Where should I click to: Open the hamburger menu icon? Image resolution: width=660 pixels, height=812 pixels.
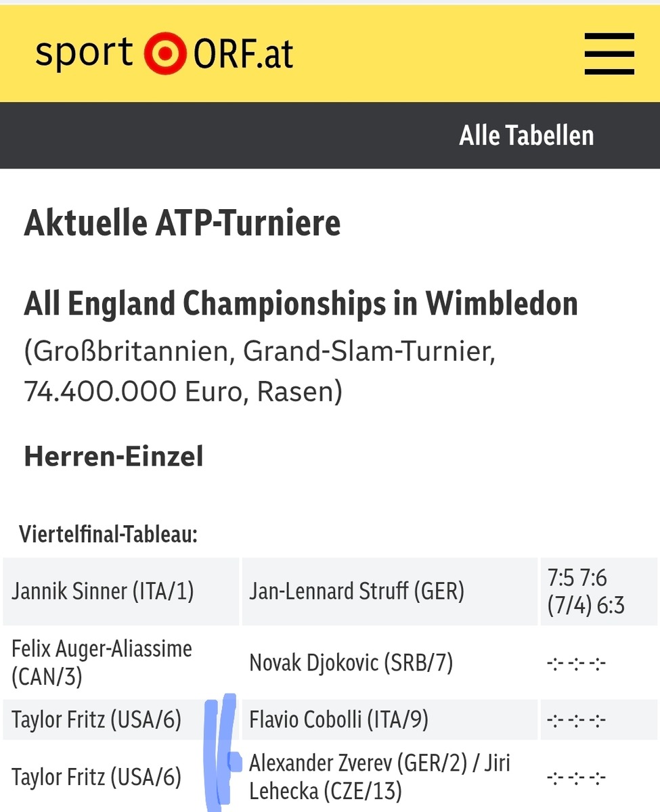click(x=609, y=53)
